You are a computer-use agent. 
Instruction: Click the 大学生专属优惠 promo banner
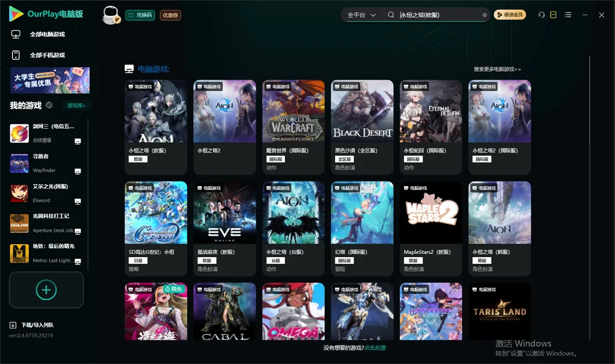[50, 81]
